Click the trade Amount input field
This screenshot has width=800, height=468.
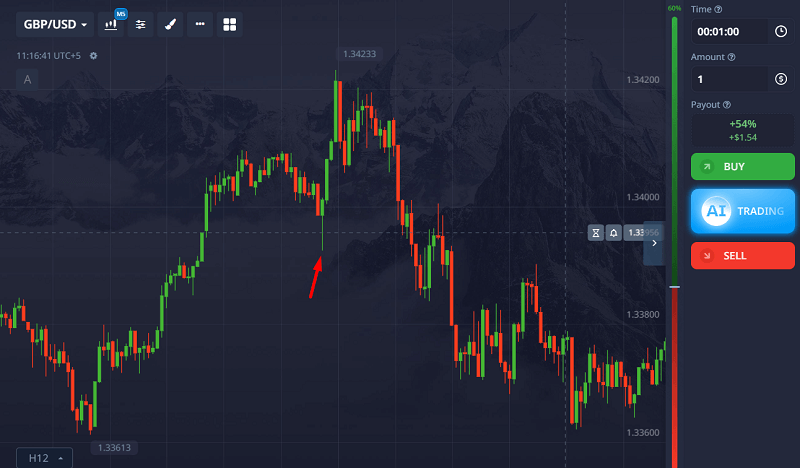(x=728, y=79)
